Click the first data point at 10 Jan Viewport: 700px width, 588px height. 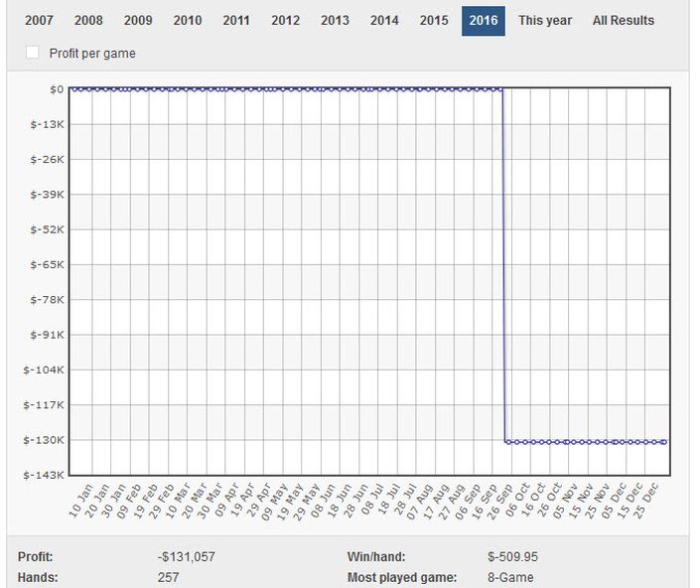pos(73,89)
